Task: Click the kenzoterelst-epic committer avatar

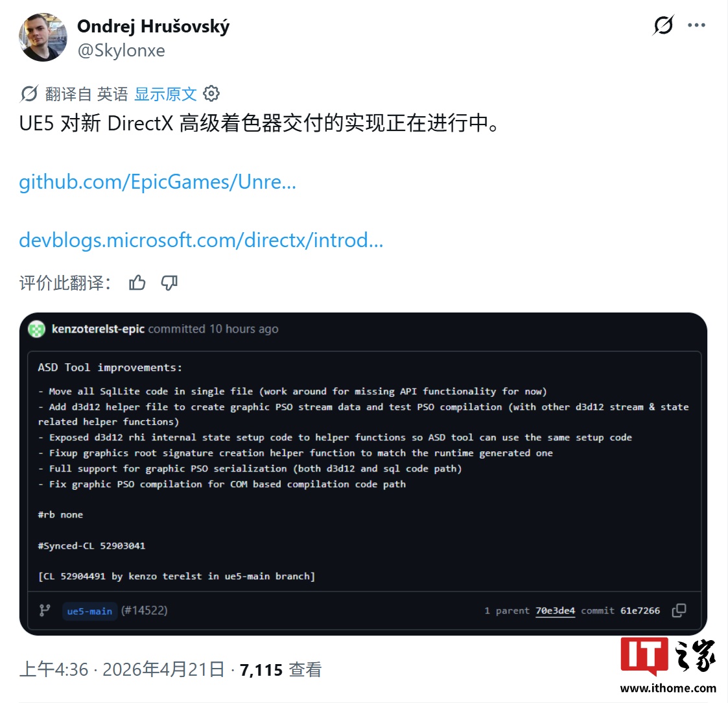Action: (37, 329)
